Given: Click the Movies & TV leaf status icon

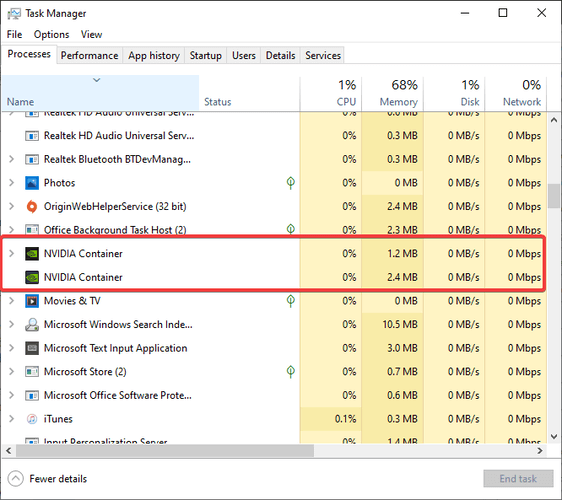Looking at the screenshot, I should pos(291,301).
